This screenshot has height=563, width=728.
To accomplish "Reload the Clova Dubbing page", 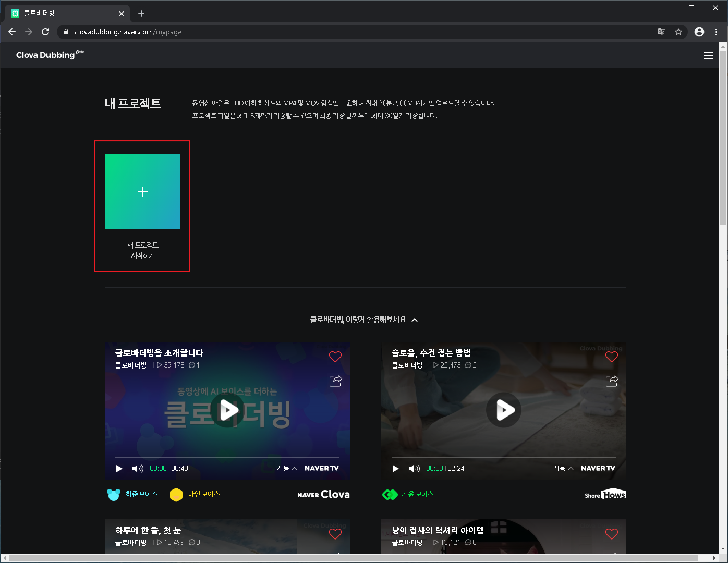I will [x=45, y=32].
